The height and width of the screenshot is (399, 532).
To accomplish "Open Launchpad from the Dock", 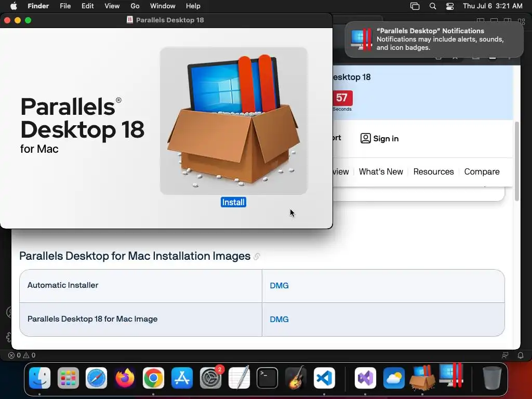I will pos(68,378).
